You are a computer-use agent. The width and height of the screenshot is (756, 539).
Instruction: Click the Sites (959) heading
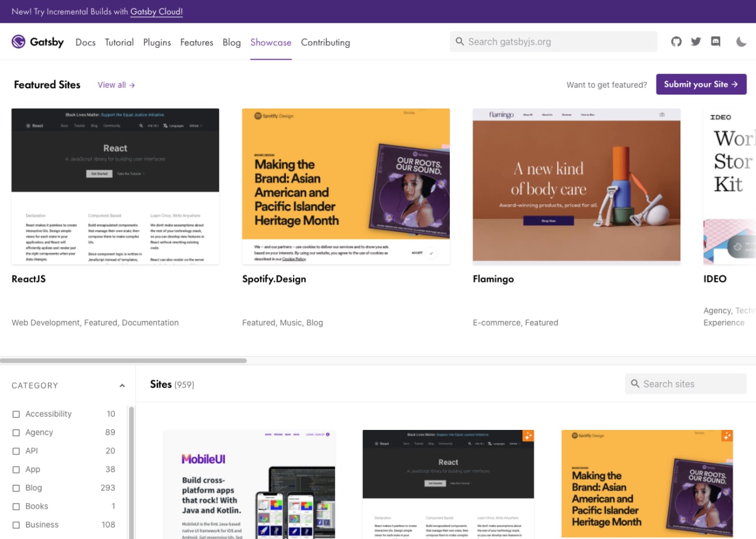[172, 384]
